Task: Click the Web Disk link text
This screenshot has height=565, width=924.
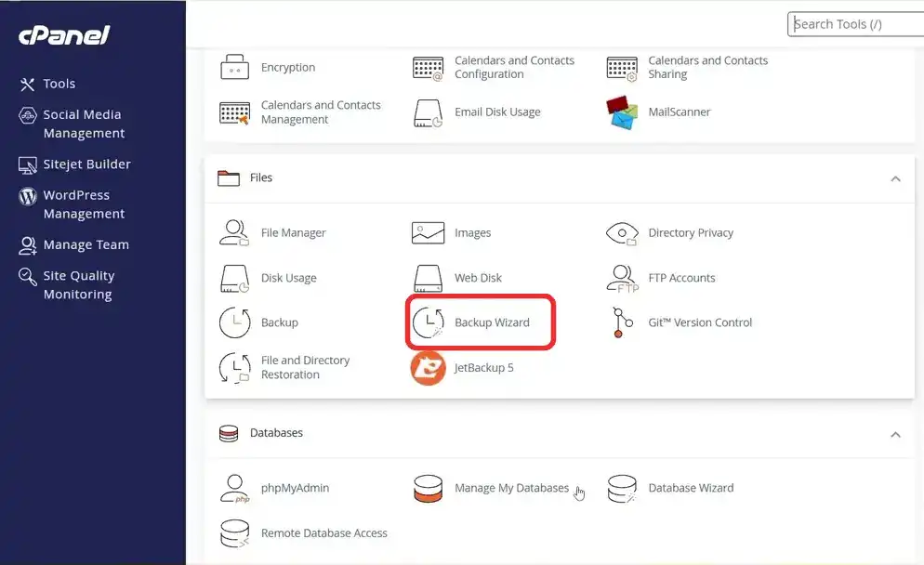Action: coord(478,278)
